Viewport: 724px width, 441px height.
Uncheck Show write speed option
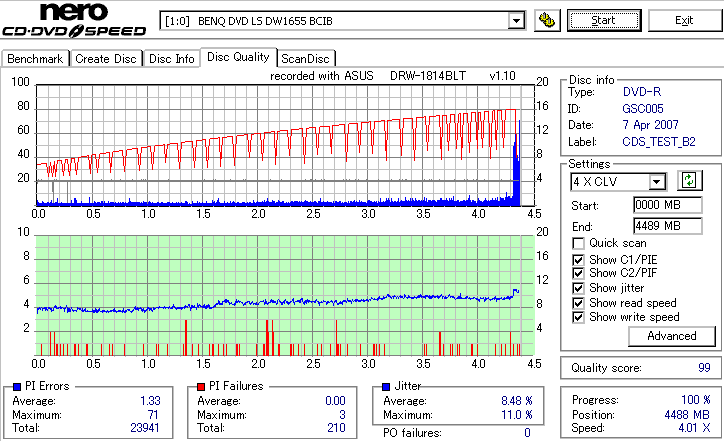point(578,317)
